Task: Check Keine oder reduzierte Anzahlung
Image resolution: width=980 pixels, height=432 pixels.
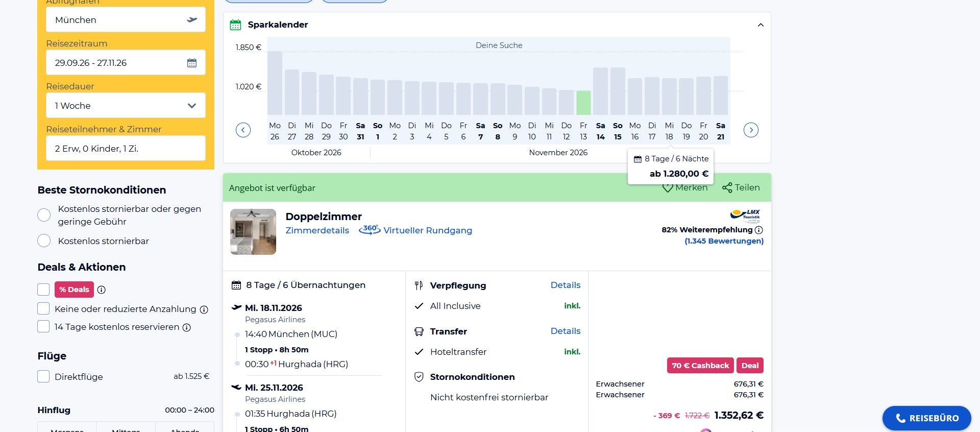Action: (43, 308)
